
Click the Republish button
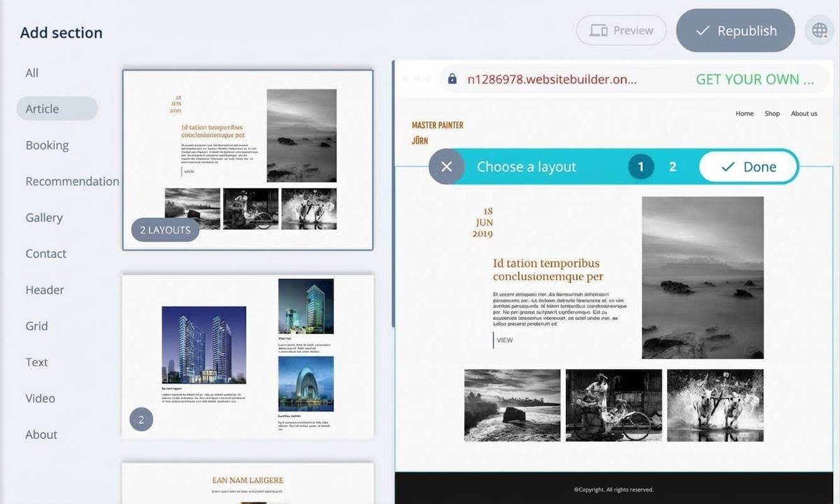pyautogui.click(x=735, y=30)
